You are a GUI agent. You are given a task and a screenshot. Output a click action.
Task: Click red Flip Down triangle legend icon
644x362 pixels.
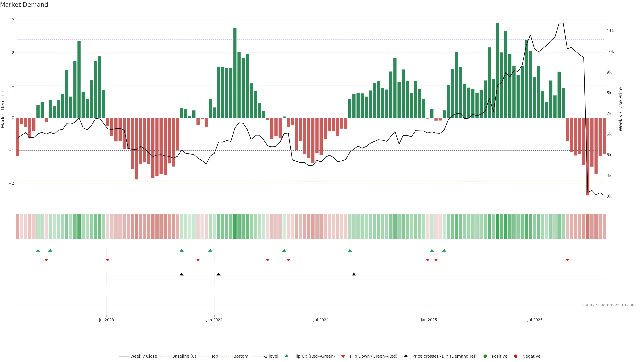[x=343, y=356]
